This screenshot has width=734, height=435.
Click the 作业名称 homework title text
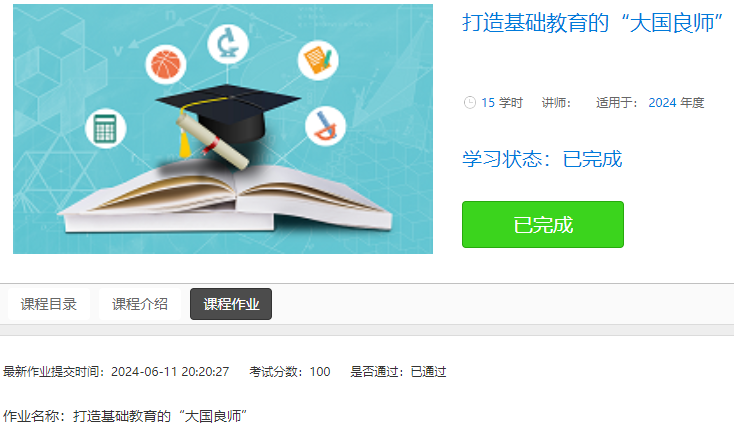(x=125, y=416)
